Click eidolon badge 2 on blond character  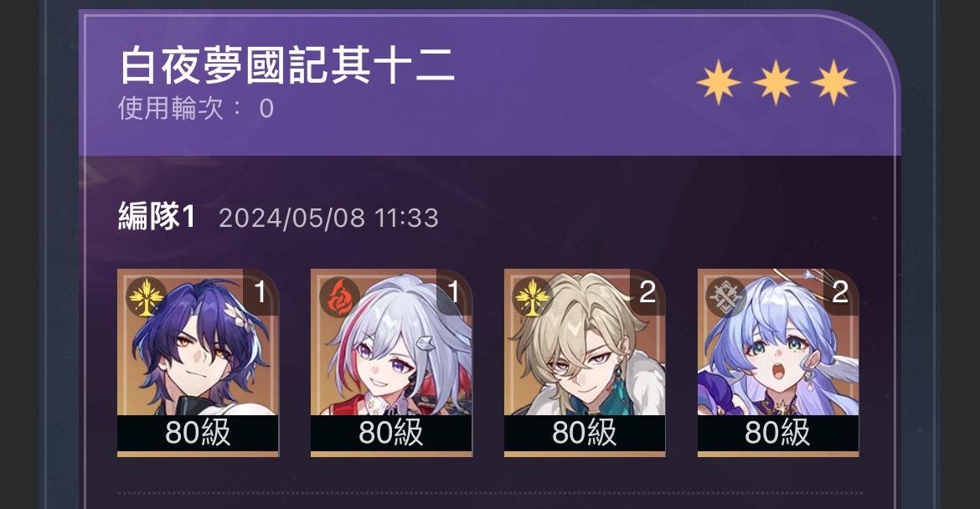pyautogui.click(x=647, y=290)
